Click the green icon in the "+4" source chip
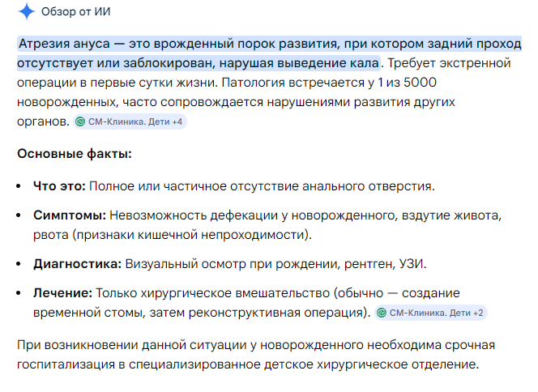The image size is (538, 392). tap(79, 121)
